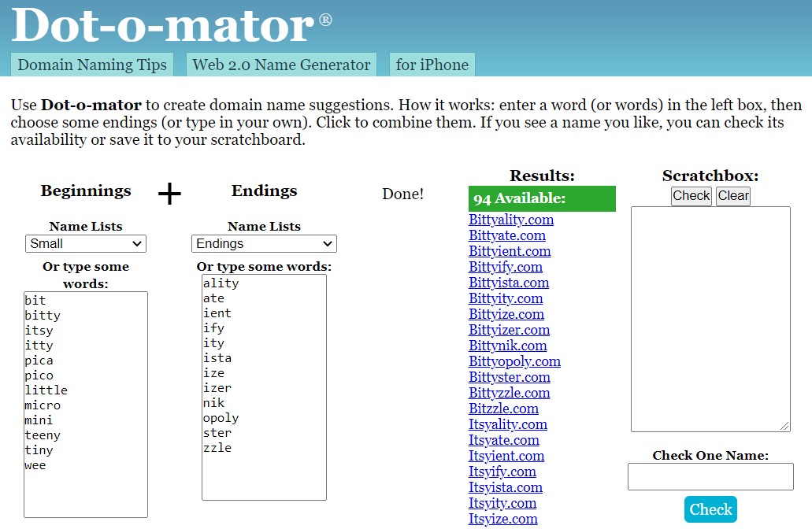This screenshot has height=529, width=812.
Task: Open the Bittyality.com result link
Action: click(x=511, y=220)
